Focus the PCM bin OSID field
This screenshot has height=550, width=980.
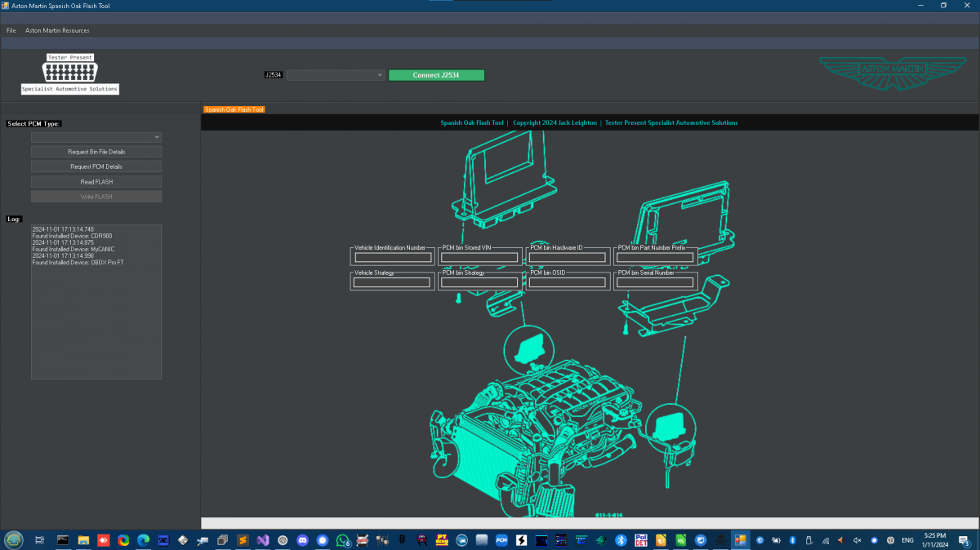(568, 283)
